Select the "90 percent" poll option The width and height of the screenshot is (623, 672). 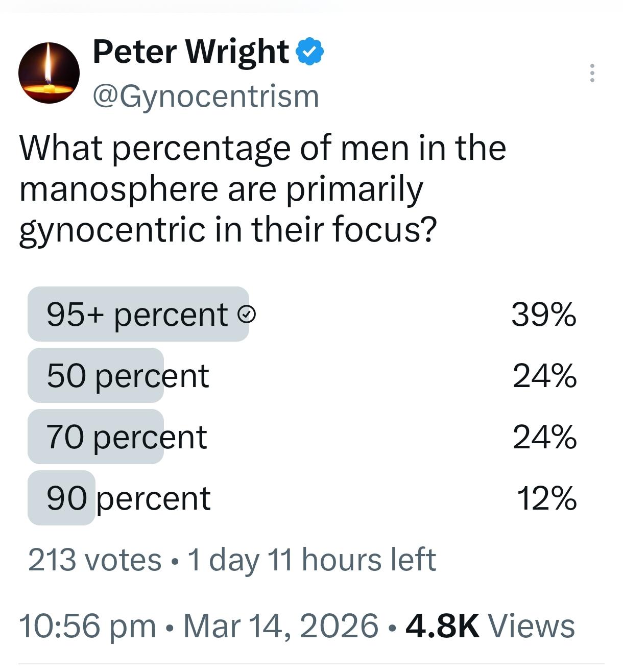click(128, 498)
